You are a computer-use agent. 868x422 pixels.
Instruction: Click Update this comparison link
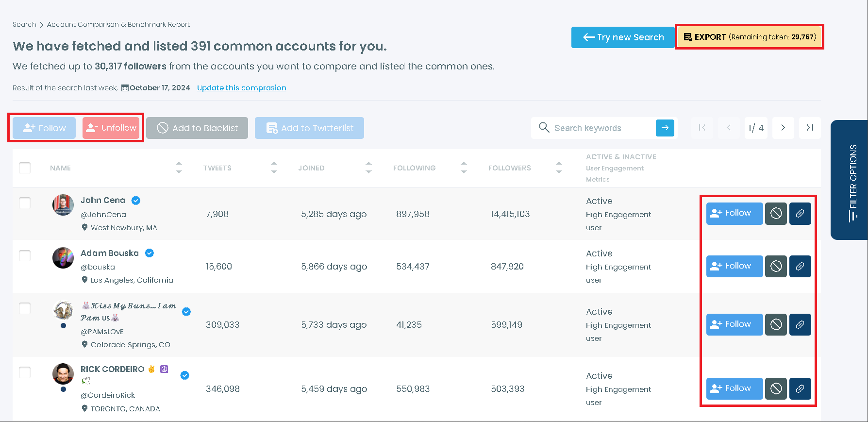(x=241, y=88)
